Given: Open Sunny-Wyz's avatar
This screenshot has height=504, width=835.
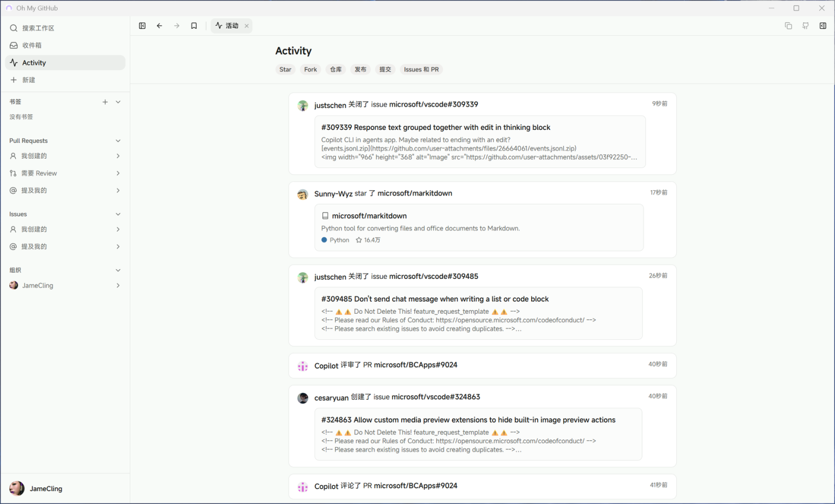Looking at the screenshot, I should [303, 194].
